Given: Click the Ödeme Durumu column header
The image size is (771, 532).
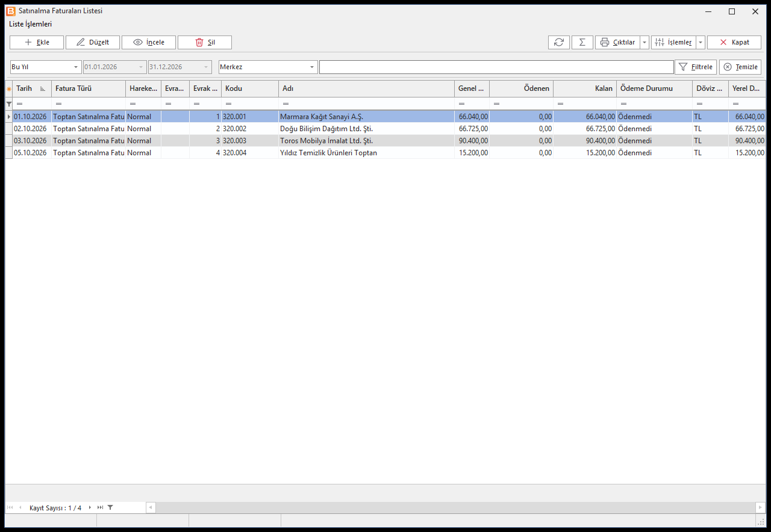Looking at the screenshot, I should coord(654,88).
